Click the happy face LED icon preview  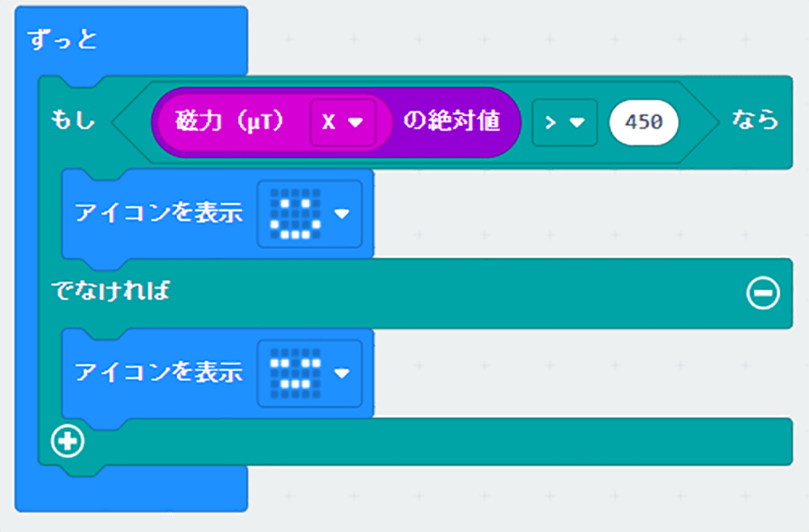296,214
